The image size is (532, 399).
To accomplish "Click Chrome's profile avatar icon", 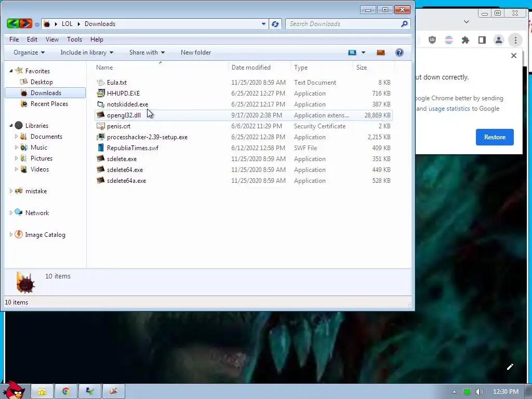I will click(x=498, y=40).
